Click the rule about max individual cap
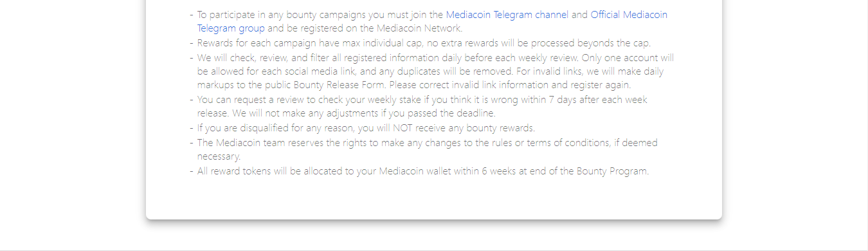Image resolution: width=868 pixels, height=251 pixels. pyautogui.click(x=424, y=43)
